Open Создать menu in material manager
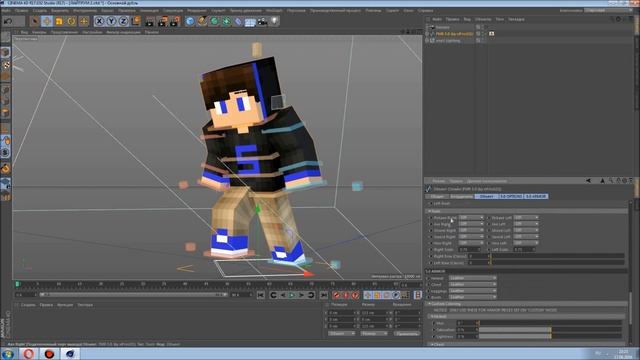This screenshot has height=360, width=640. point(28,305)
